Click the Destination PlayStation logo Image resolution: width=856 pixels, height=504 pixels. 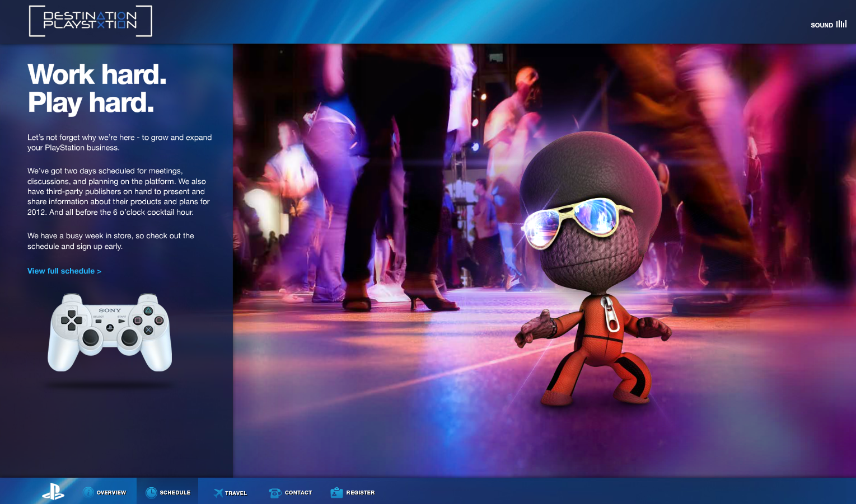coord(90,21)
